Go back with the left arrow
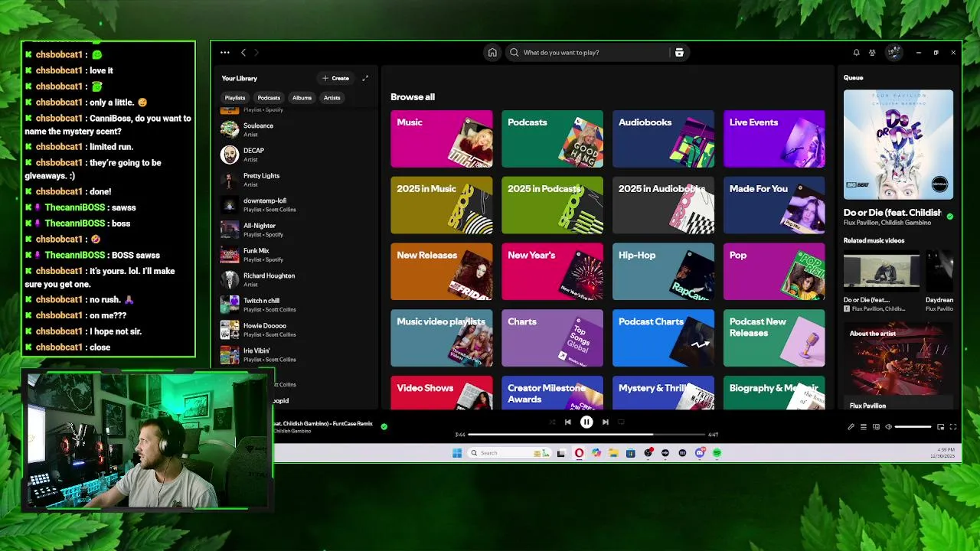Screen dimensions: 980x551 pyautogui.click(x=243, y=53)
